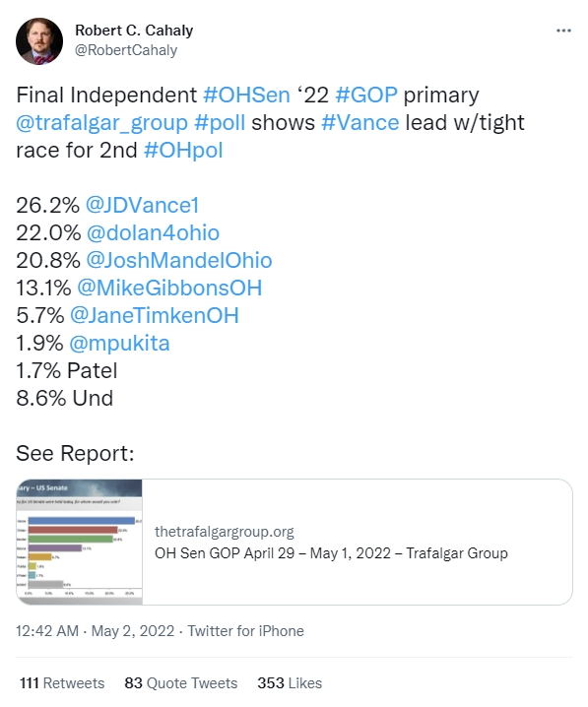Visit the @dolan4ohio profile mention
Screen dimensions: 588x707
click(x=153, y=233)
